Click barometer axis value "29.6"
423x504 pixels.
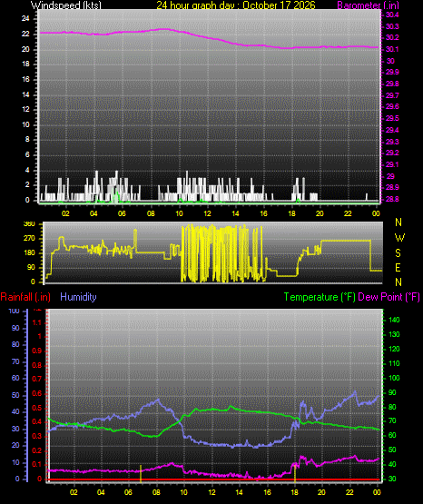tap(392, 107)
